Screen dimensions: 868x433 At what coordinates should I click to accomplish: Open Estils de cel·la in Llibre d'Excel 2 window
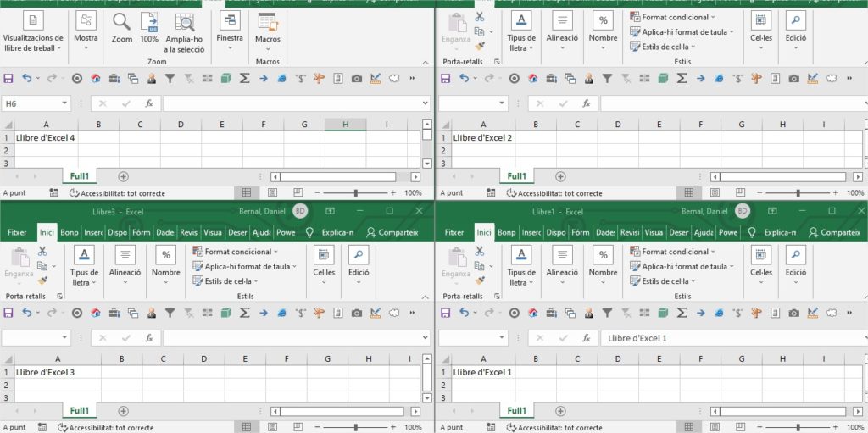pyautogui.click(x=663, y=47)
